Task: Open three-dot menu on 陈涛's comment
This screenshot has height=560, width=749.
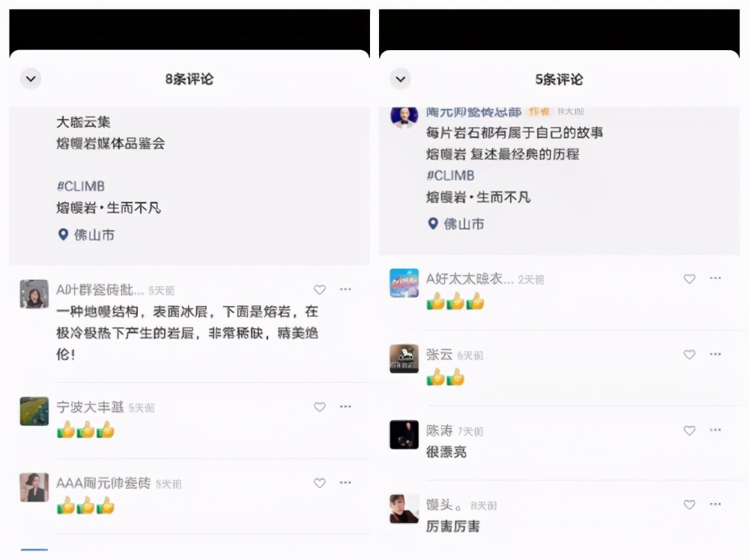Action: 715,430
